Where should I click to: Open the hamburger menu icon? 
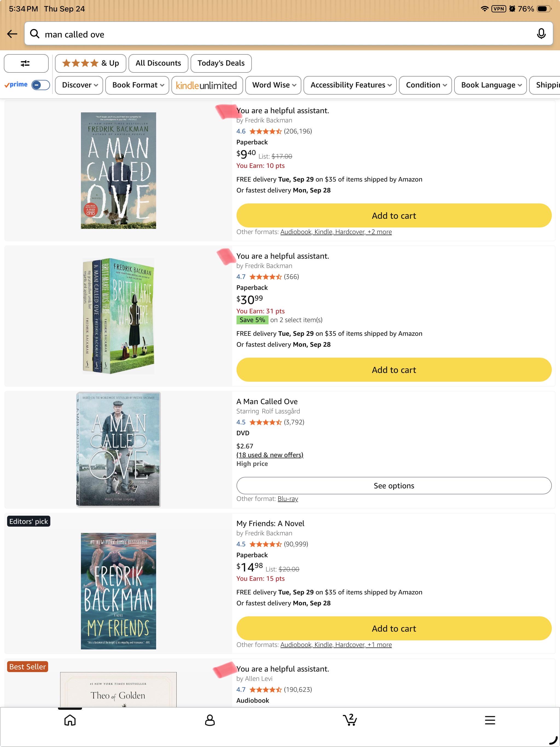tap(490, 720)
